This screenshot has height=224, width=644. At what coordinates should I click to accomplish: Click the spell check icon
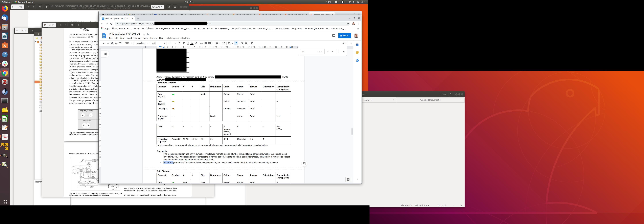coord(116,43)
